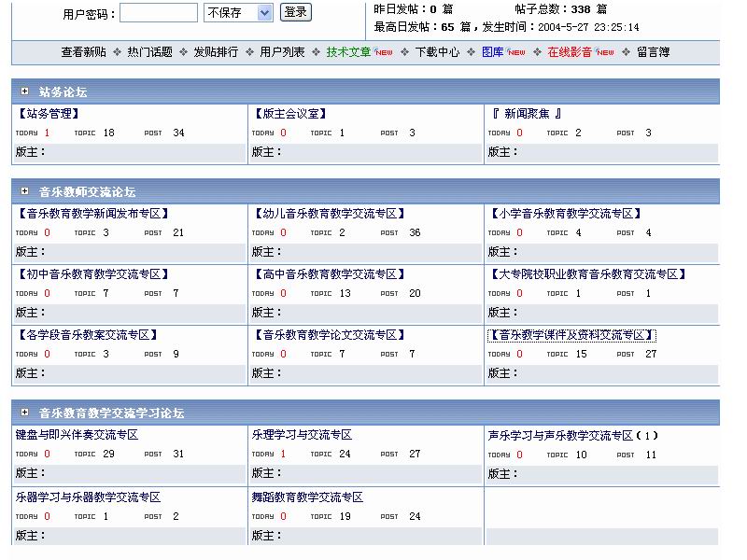This screenshot has width=747, height=560.
Task: Click the TOPIC icon under 高中音乐教育教学交流专区
Action: coord(321,293)
